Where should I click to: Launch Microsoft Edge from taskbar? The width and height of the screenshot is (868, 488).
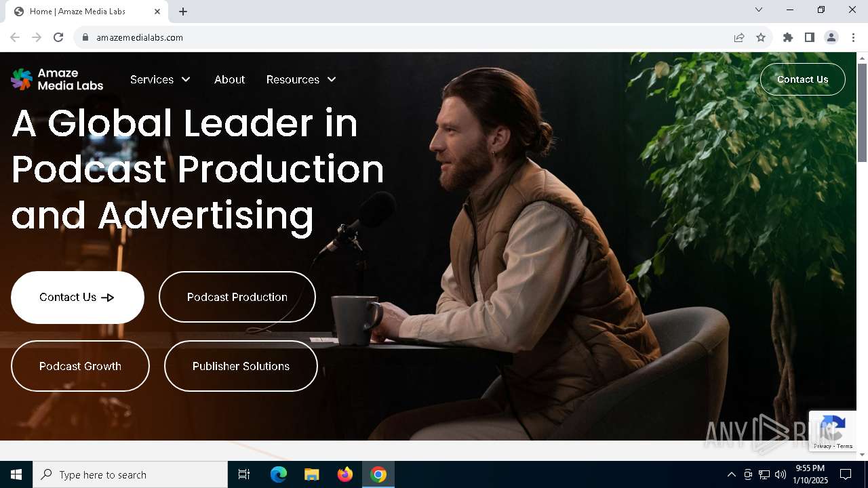tap(279, 474)
